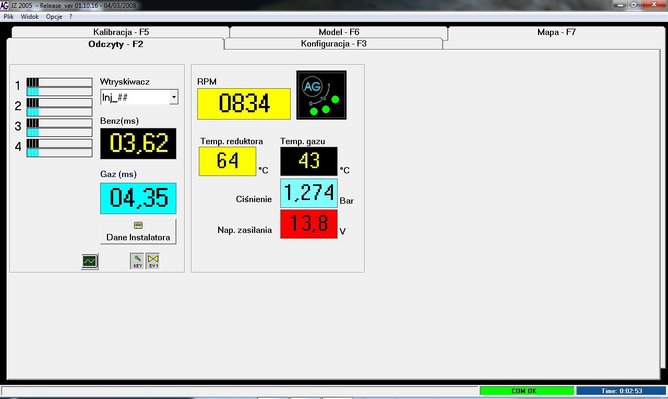This screenshot has height=399, width=668.
Task: Open the oscilloscope graph icon
Action: 90,261
